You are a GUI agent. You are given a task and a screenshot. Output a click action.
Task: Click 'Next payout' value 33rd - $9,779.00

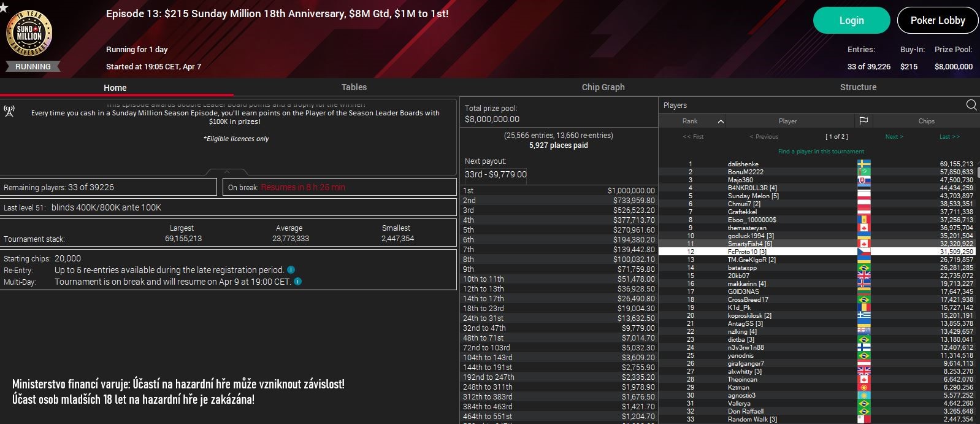[496, 174]
